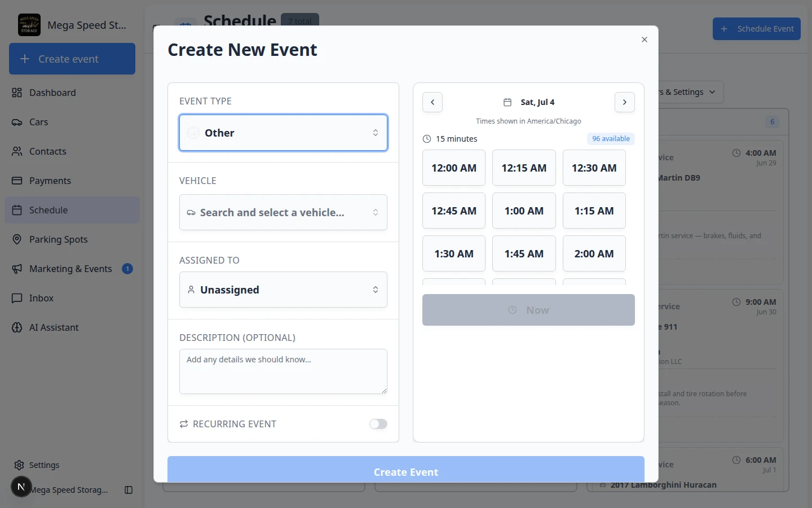The height and width of the screenshot is (508, 812).
Task: Click the 15 minutes duration label
Action: click(x=457, y=139)
